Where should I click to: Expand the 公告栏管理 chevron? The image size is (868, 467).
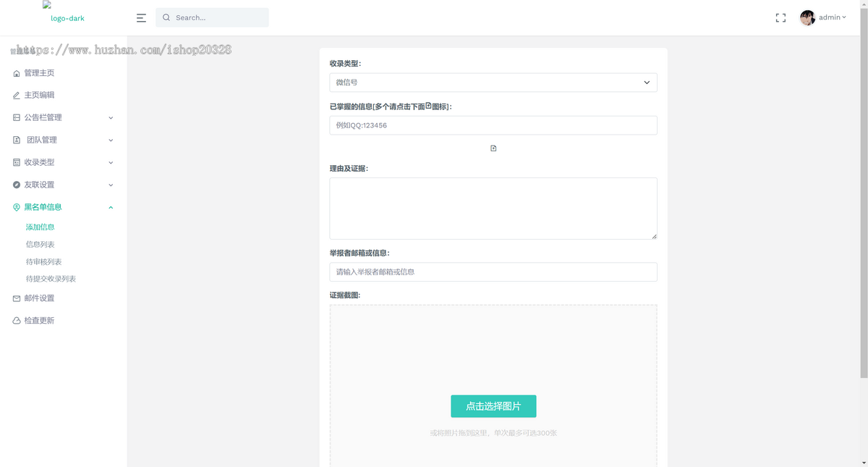point(111,117)
